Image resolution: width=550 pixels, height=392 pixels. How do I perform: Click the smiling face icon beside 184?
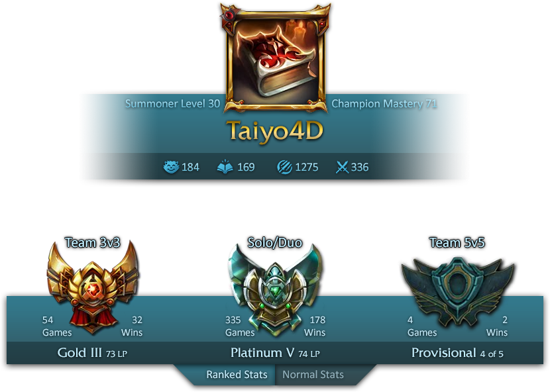[x=171, y=167]
